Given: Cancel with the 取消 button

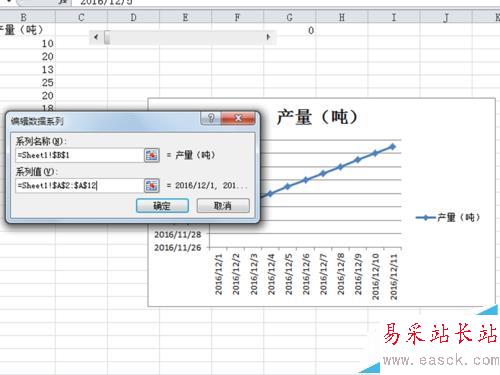Looking at the screenshot, I should 223,206.
